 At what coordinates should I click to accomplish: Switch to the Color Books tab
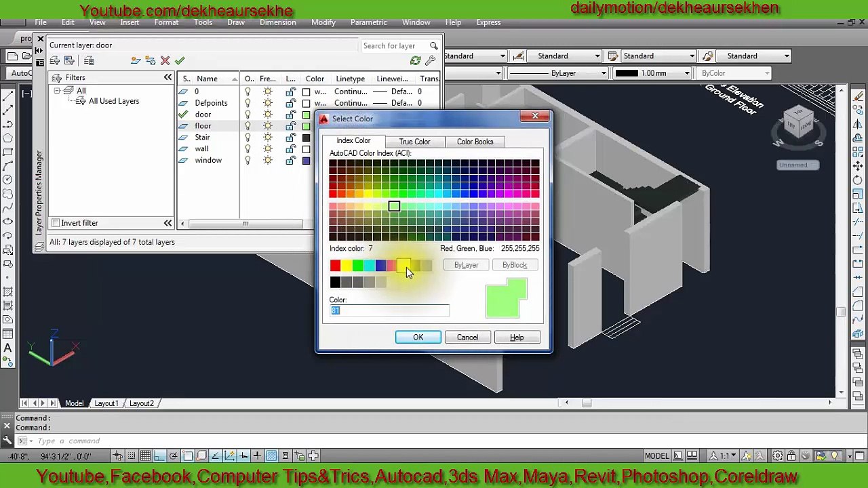click(x=475, y=142)
